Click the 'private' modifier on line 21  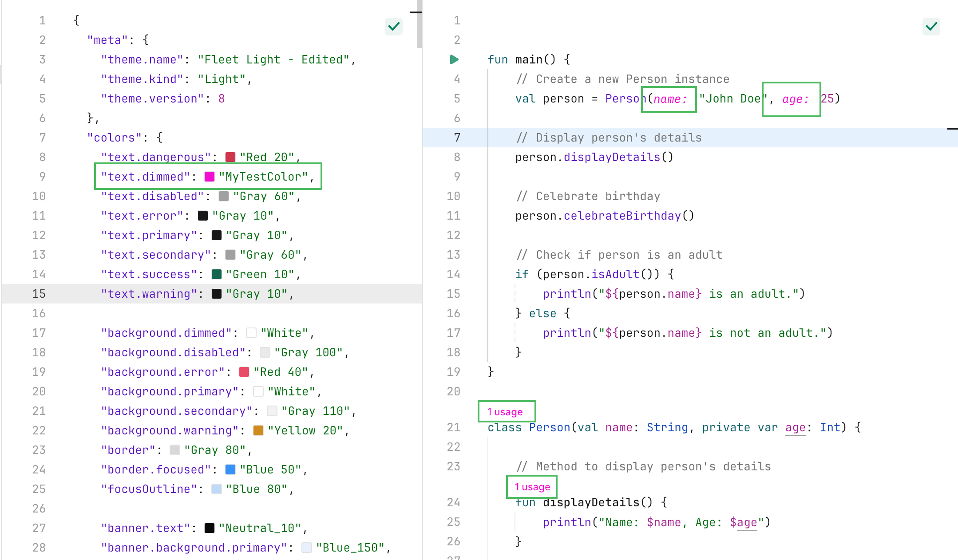coord(726,427)
